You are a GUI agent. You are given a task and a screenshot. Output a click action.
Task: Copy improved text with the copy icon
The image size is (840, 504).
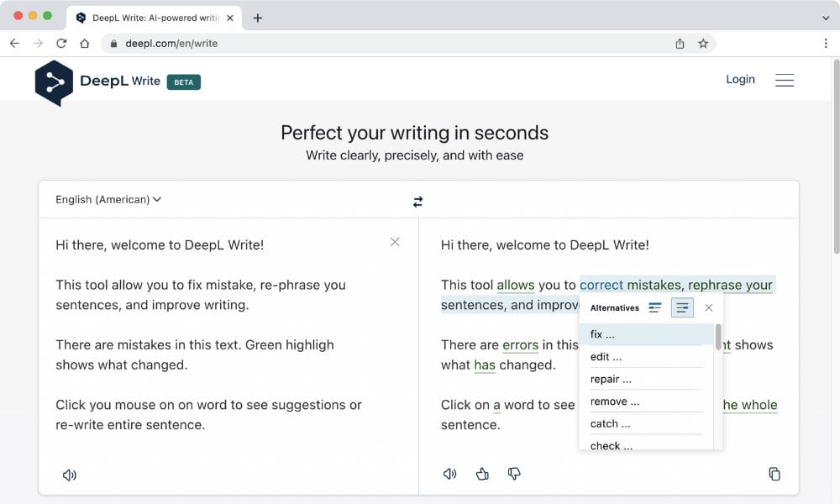pyautogui.click(x=774, y=474)
